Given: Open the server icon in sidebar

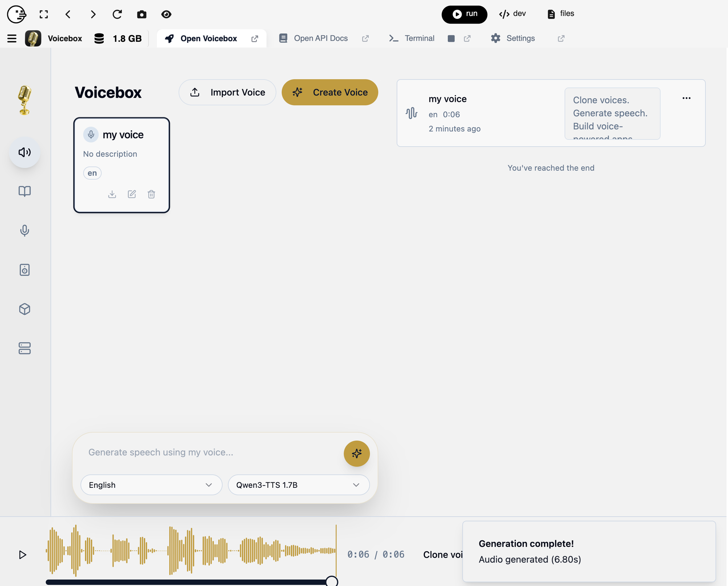Looking at the screenshot, I should [24, 348].
